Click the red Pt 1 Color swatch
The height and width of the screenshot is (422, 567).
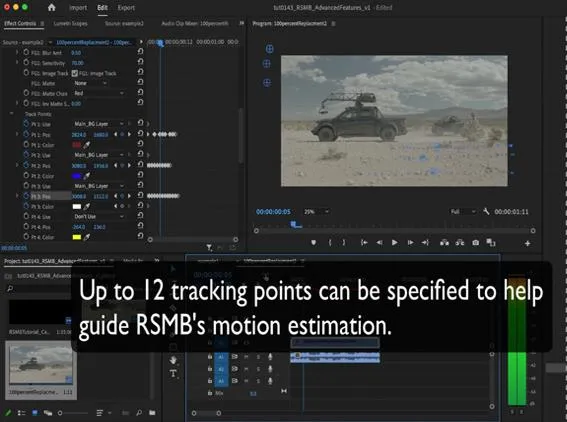77,145
